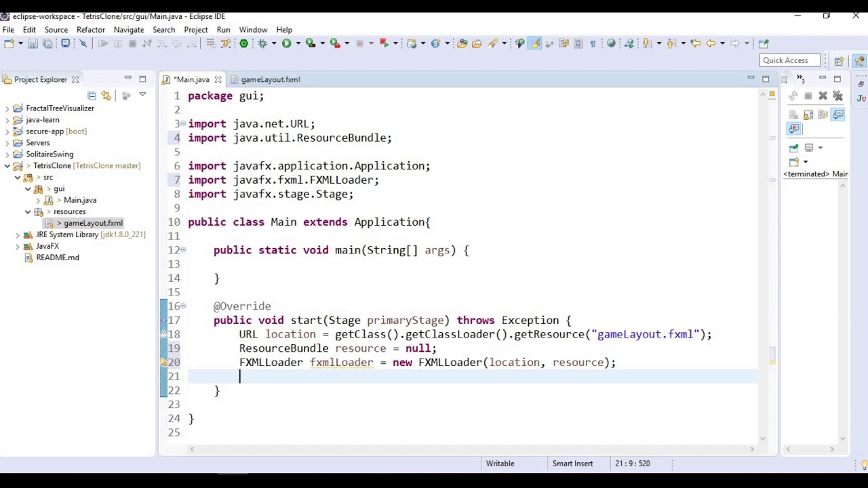This screenshot has height=488, width=868.
Task: Go to Last Edit Location icon
Action: tap(695, 43)
